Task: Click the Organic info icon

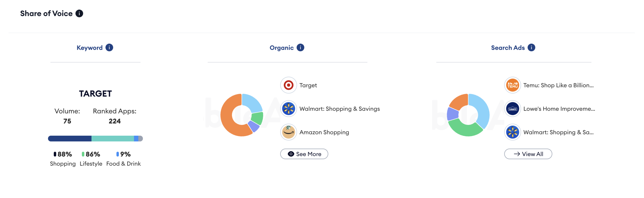Action: coord(300,47)
